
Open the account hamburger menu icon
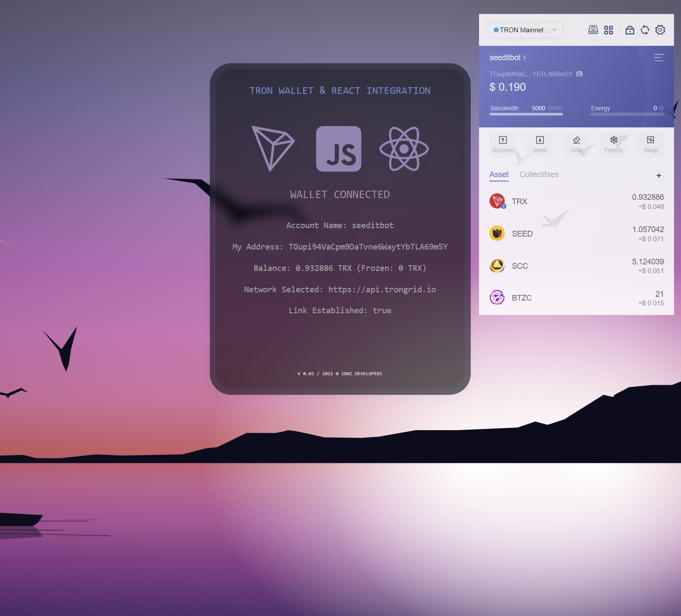pos(659,58)
